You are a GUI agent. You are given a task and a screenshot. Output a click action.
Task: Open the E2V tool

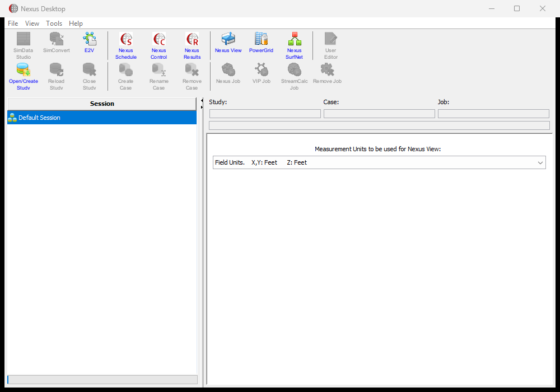pos(89,43)
